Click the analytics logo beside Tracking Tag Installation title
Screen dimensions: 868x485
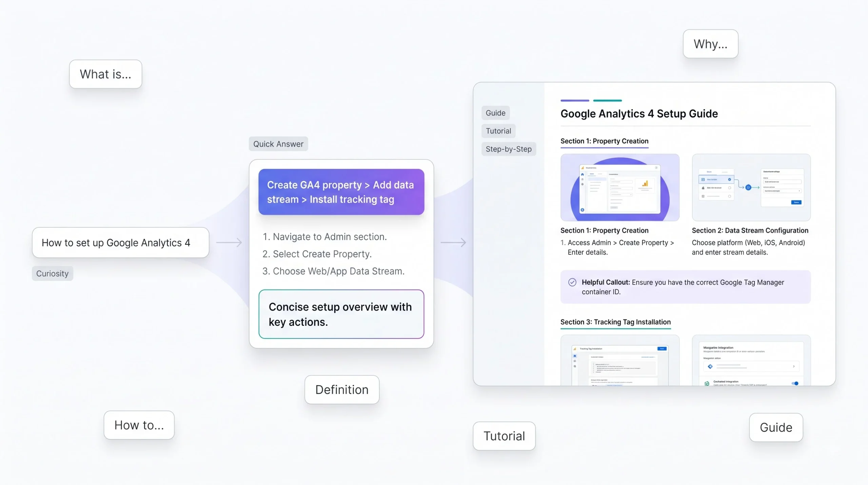pyautogui.click(x=575, y=349)
